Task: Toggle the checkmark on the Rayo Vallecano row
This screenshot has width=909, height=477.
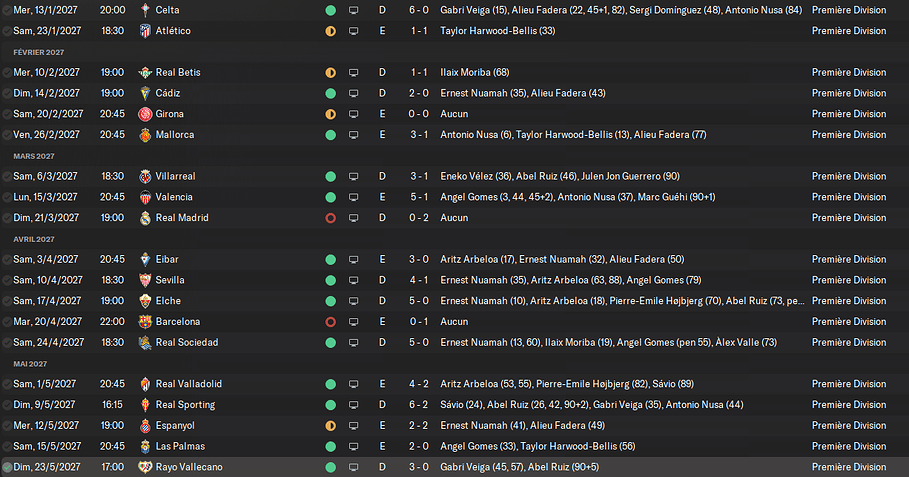Action: point(7,467)
